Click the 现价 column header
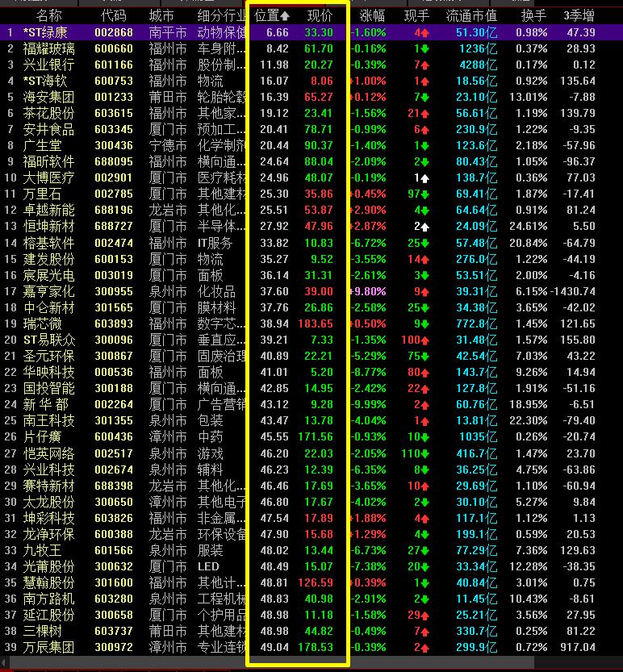Image resolution: width=623 pixels, height=672 pixels. pos(320,16)
